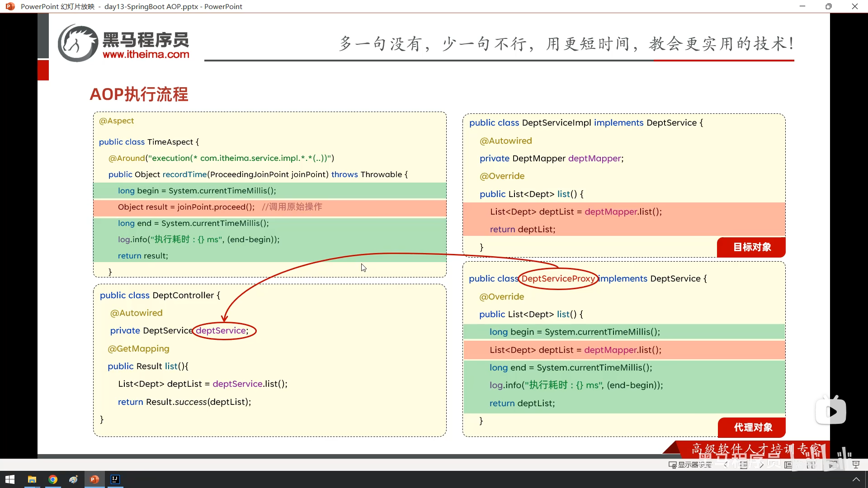Click 'public class DeptServiceImpl' declaration line
868x488 pixels.
pos(586,123)
